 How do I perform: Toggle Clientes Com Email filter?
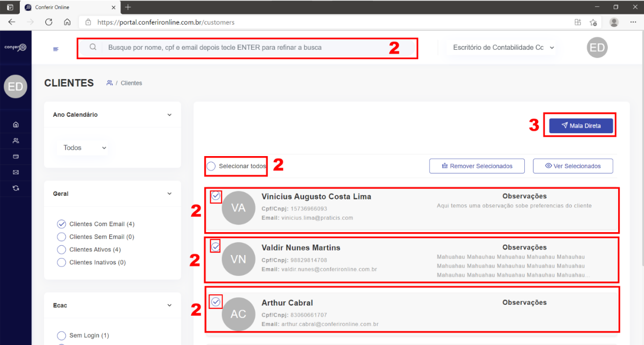tap(62, 224)
